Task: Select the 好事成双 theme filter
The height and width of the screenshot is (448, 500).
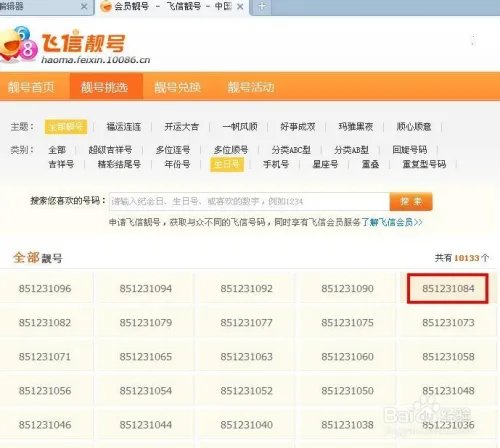Action: [298, 127]
